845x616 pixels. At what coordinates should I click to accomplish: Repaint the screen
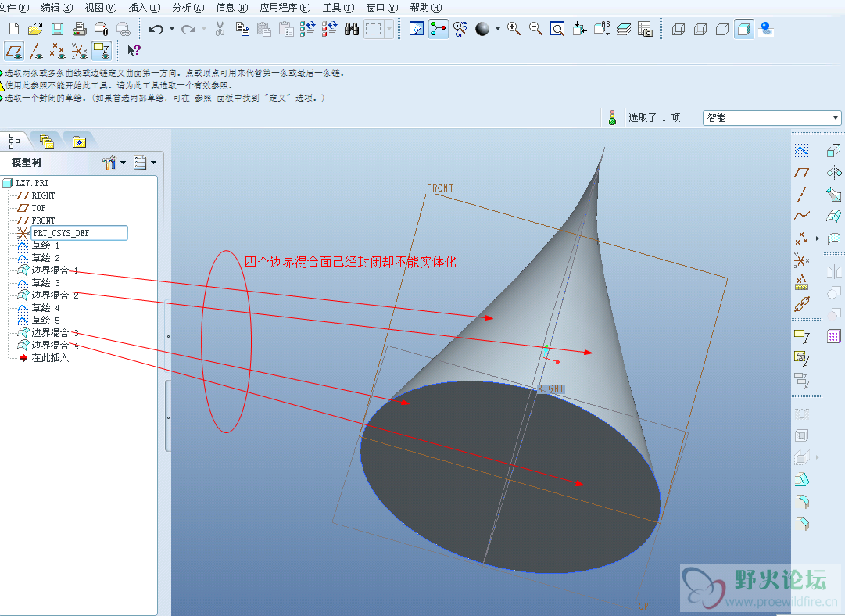click(417, 29)
